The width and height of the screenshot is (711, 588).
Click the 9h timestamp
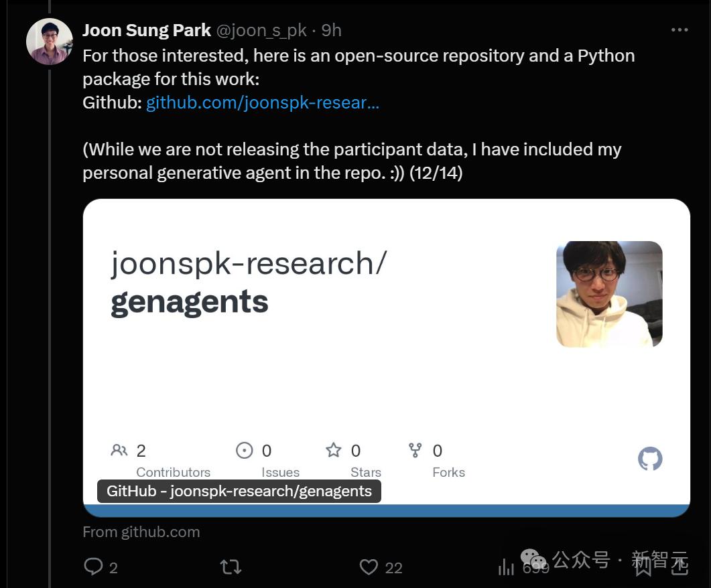[332, 30]
